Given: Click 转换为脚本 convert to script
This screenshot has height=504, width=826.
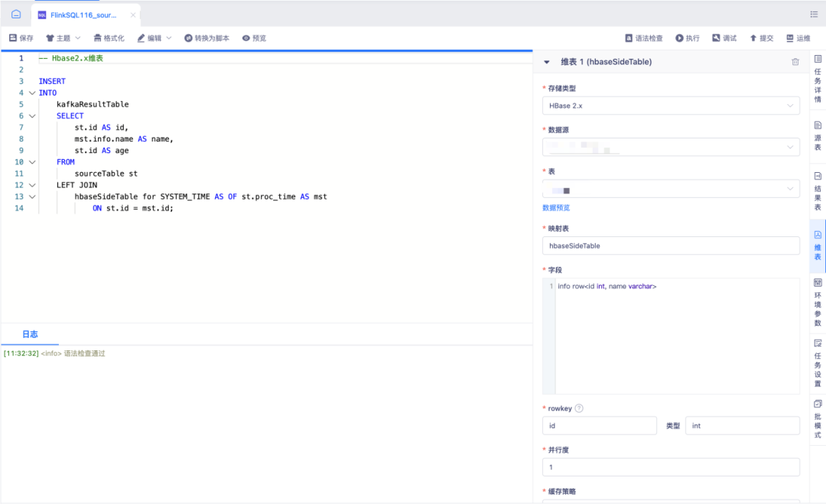Looking at the screenshot, I should [x=206, y=38].
